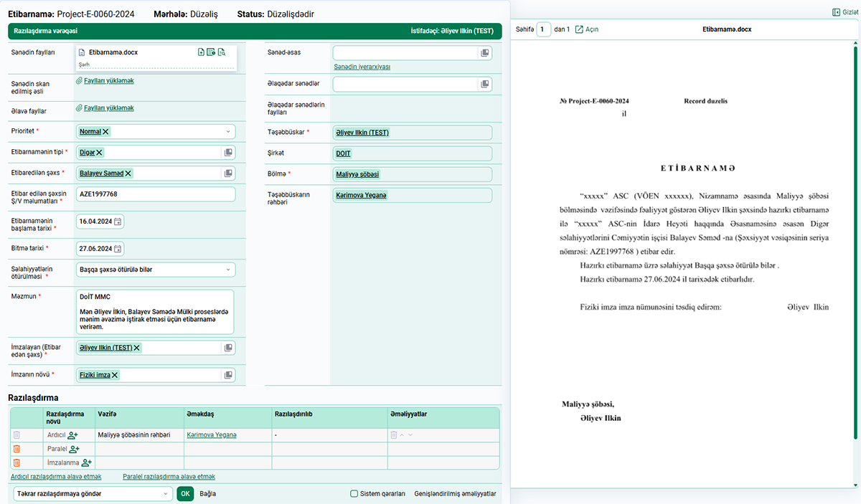
Task: Click the Bağla button
Action: tap(207, 493)
